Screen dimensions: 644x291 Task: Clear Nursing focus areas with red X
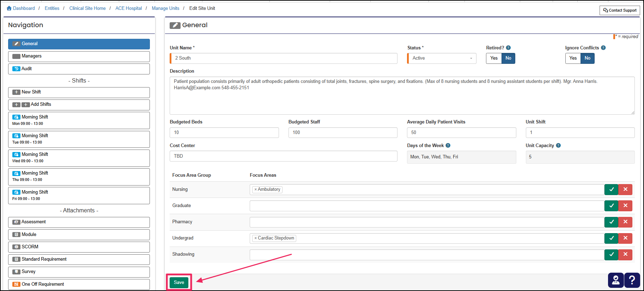(x=625, y=189)
